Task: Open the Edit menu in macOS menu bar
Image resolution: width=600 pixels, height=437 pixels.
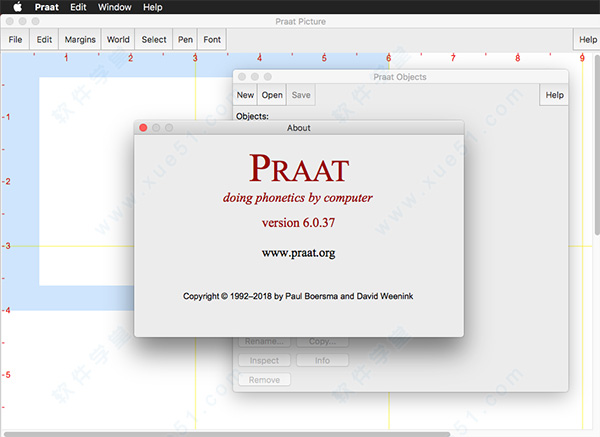Action: pyautogui.click(x=78, y=7)
